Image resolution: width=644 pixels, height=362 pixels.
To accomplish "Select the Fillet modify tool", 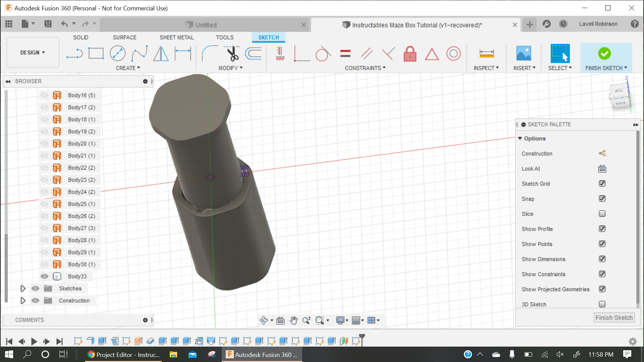I will click(x=210, y=53).
